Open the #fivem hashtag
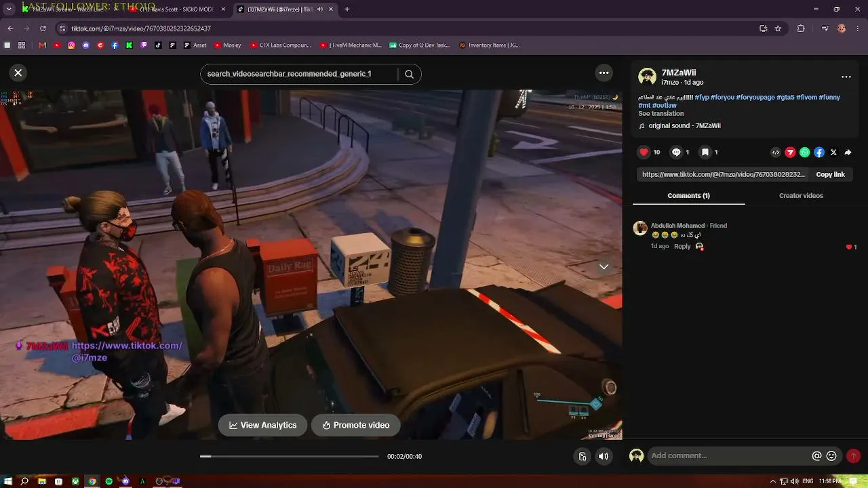Viewport: 868px width, 488px height. (x=806, y=98)
